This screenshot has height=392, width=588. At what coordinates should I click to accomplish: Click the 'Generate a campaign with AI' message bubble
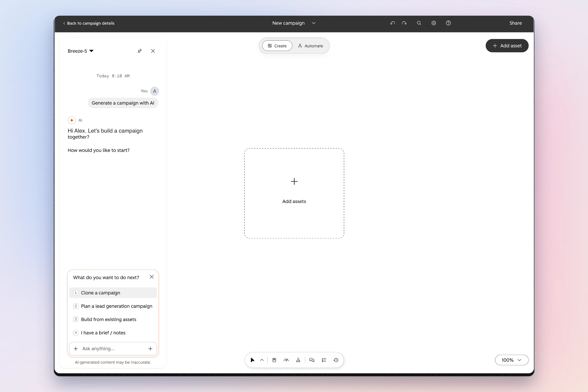pyautogui.click(x=123, y=103)
